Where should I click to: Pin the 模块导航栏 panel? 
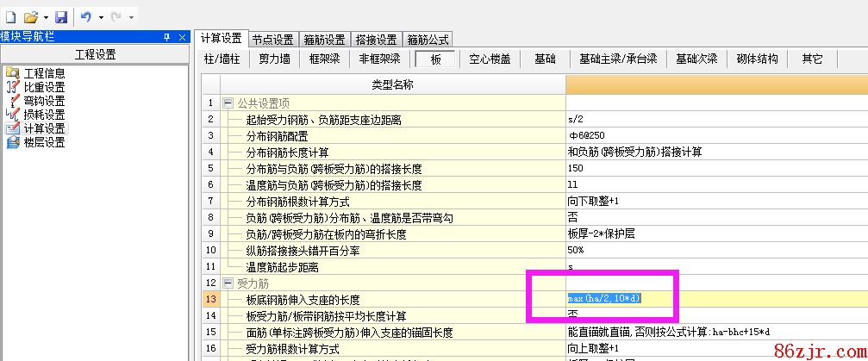(167, 38)
